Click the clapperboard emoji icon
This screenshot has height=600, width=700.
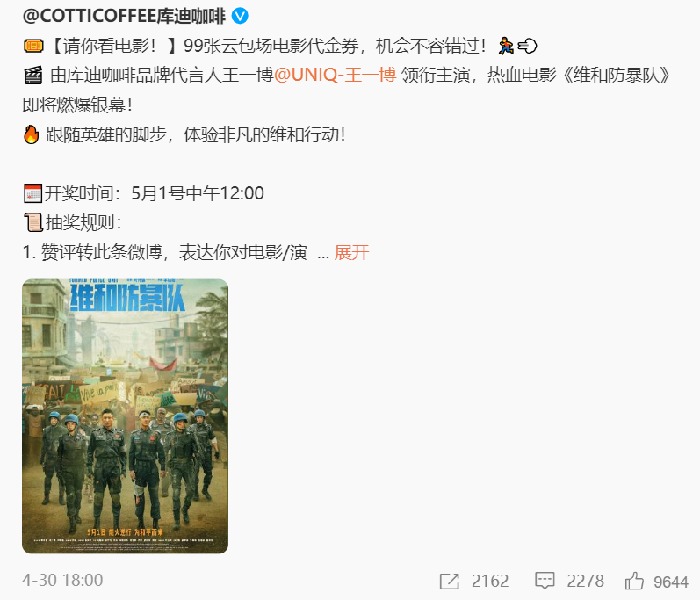33,75
